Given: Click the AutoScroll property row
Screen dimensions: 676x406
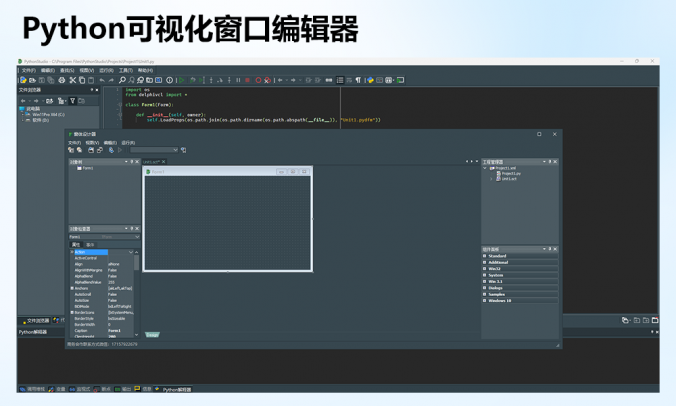Looking at the screenshot, I should [102, 294].
